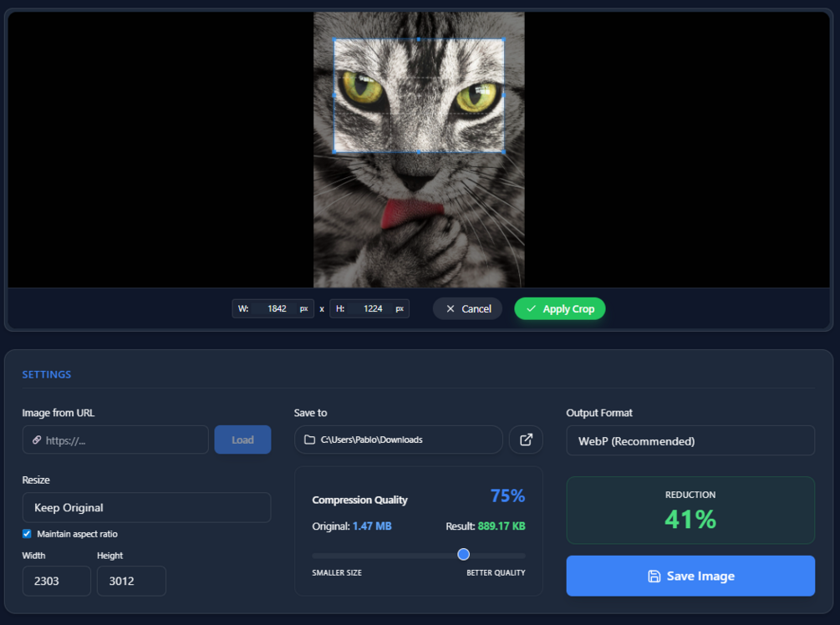Click the Compression Quality slider handle
840x625 pixels.
pos(463,554)
